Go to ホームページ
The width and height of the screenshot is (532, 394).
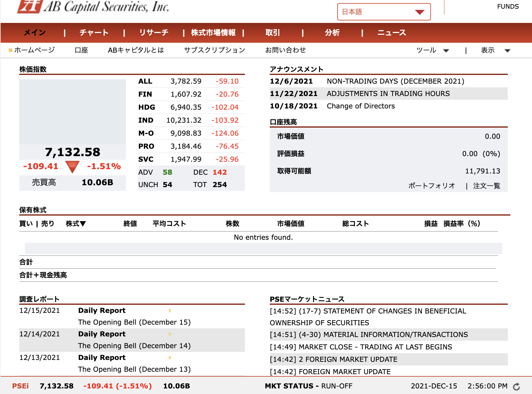click(x=34, y=50)
